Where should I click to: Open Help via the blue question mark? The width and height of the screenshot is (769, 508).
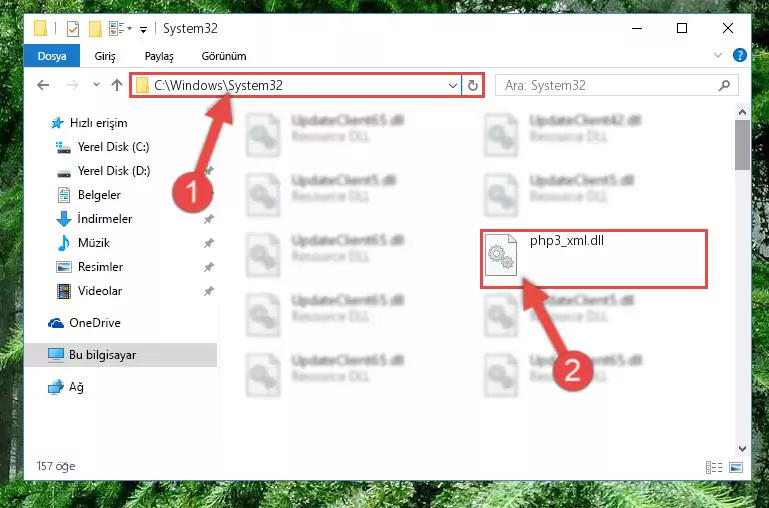[x=740, y=55]
